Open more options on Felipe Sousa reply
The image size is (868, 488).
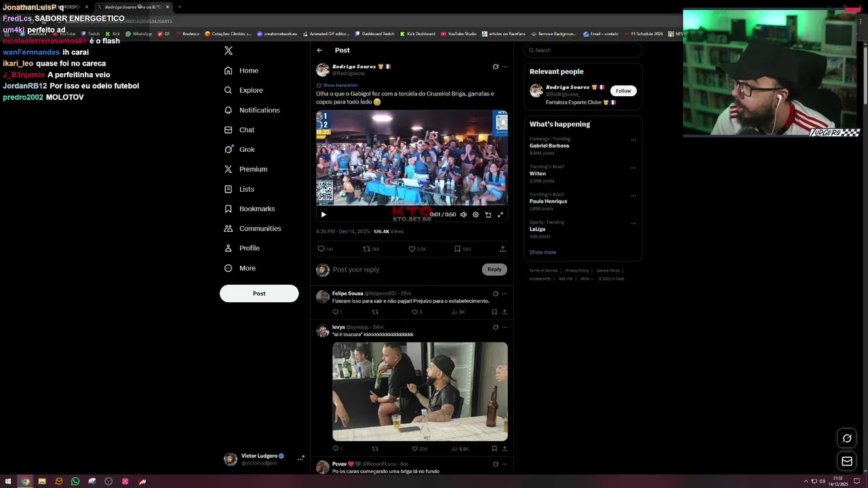pyautogui.click(x=505, y=293)
